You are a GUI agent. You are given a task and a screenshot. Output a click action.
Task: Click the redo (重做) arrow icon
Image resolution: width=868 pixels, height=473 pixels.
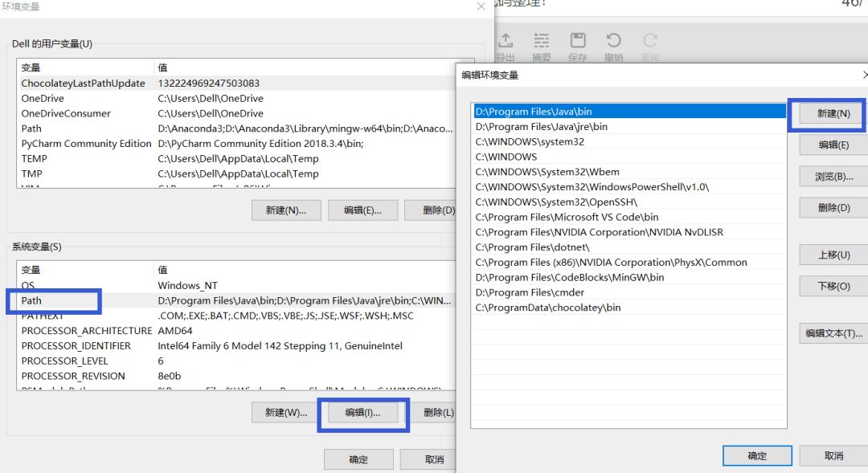(649, 42)
